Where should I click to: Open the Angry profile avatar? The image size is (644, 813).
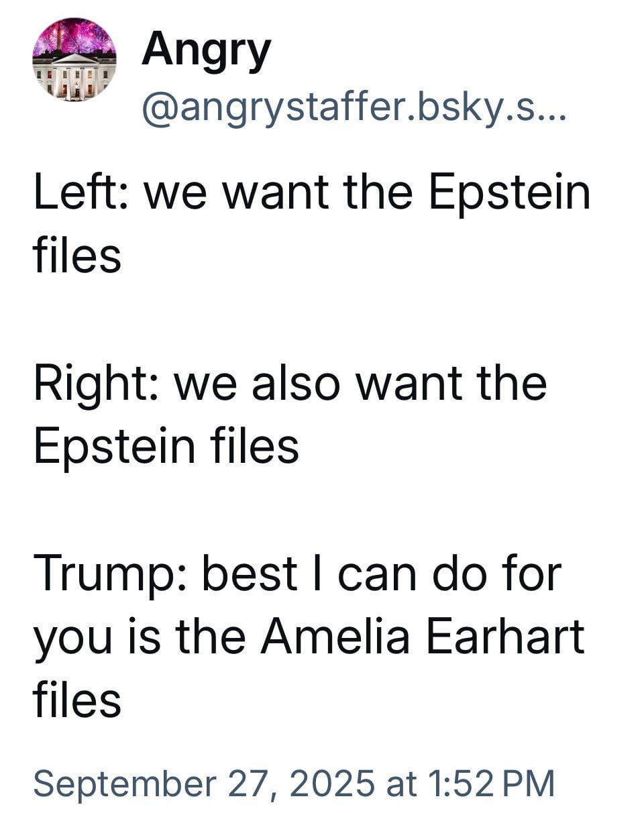(x=74, y=60)
